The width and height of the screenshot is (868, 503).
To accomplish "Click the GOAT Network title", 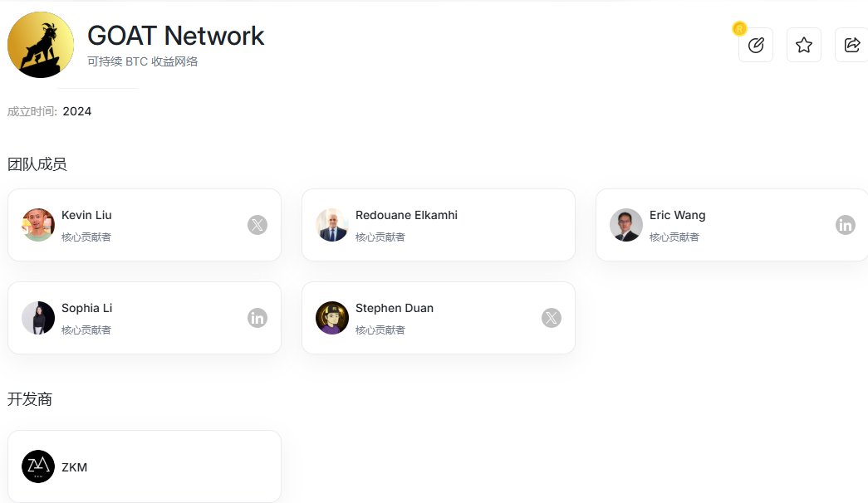I will tap(176, 36).
